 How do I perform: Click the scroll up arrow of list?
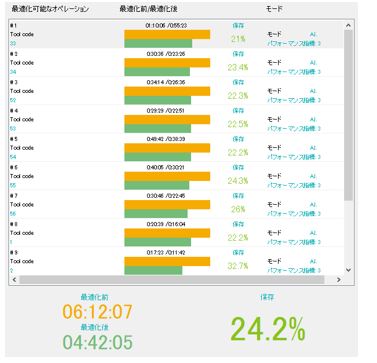348,25
